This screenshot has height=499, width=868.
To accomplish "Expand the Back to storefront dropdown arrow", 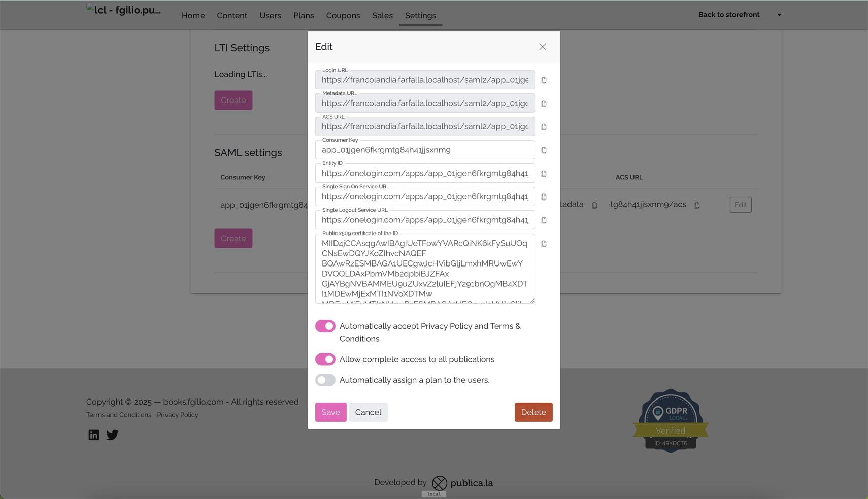I will 779,15.
